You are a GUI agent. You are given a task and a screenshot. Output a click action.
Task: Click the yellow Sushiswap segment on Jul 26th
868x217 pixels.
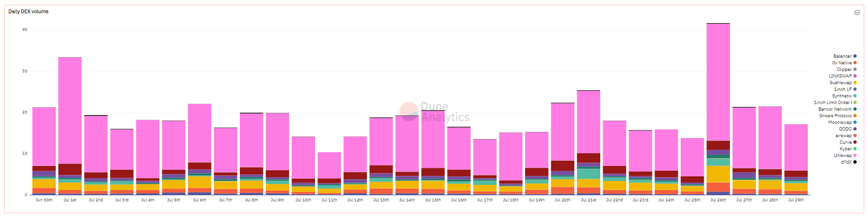pos(718,174)
